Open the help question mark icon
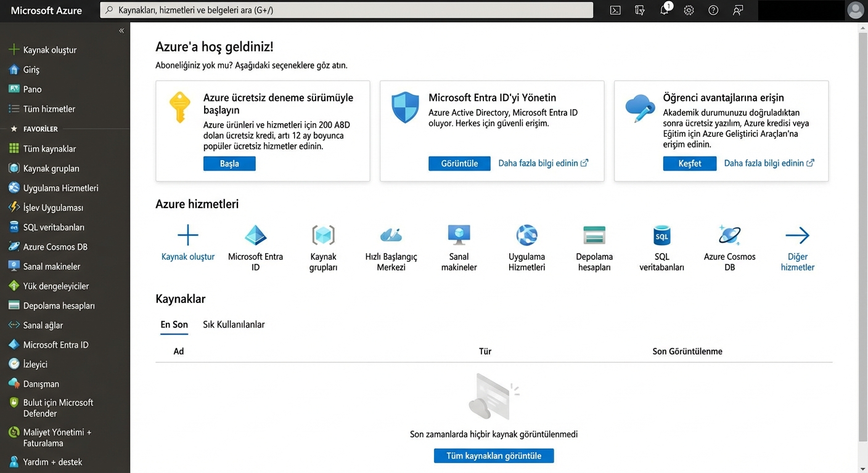 713,10
